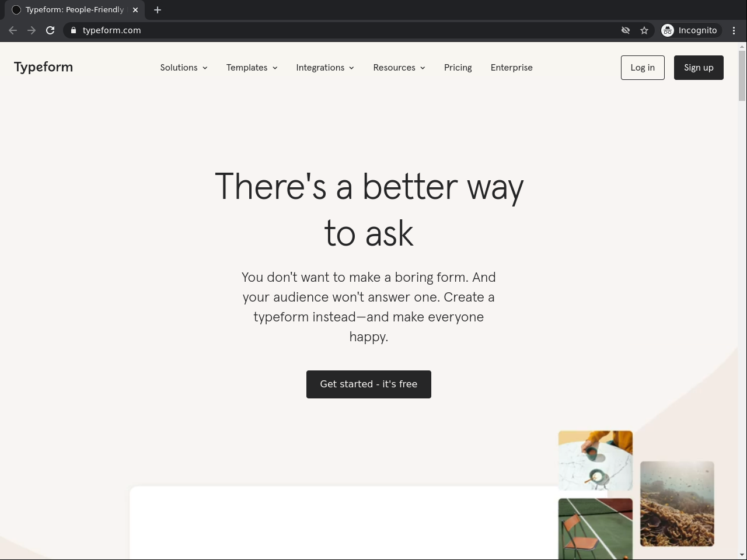Image resolution: width=747 pixels, height=560 pixels.
Task: Expand the Templates dropdown menu
Action: pyautogui.click(x=252, y=68)
